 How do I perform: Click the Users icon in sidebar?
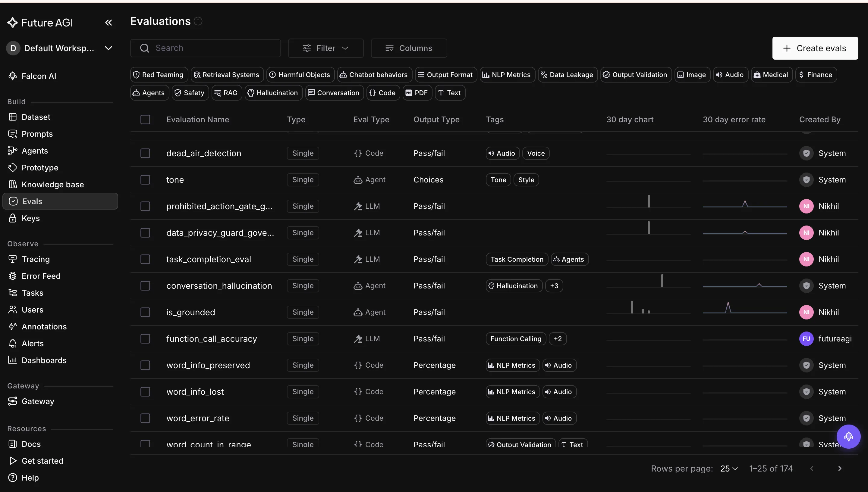click(x=13, y=310)
